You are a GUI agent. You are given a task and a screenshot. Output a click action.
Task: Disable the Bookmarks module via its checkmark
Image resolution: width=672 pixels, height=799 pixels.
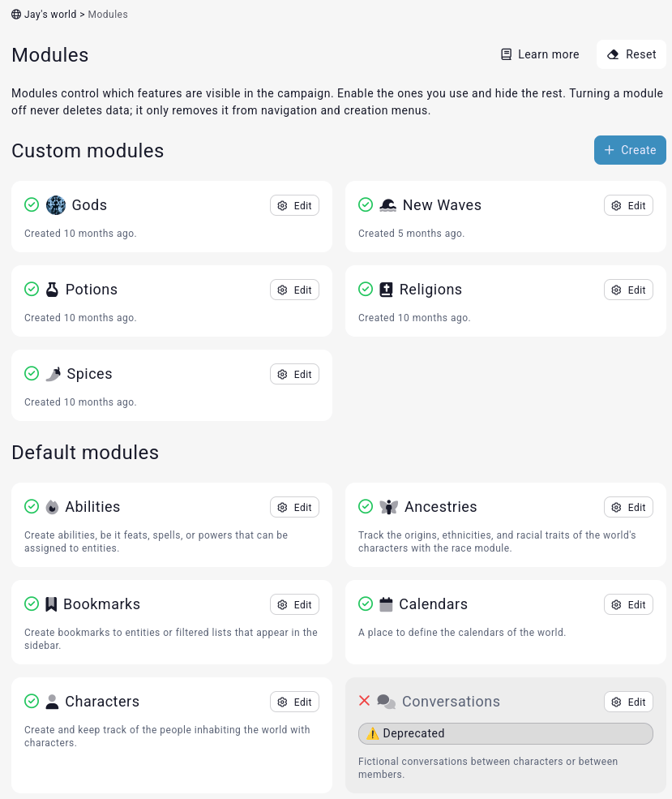coord(32,604)
